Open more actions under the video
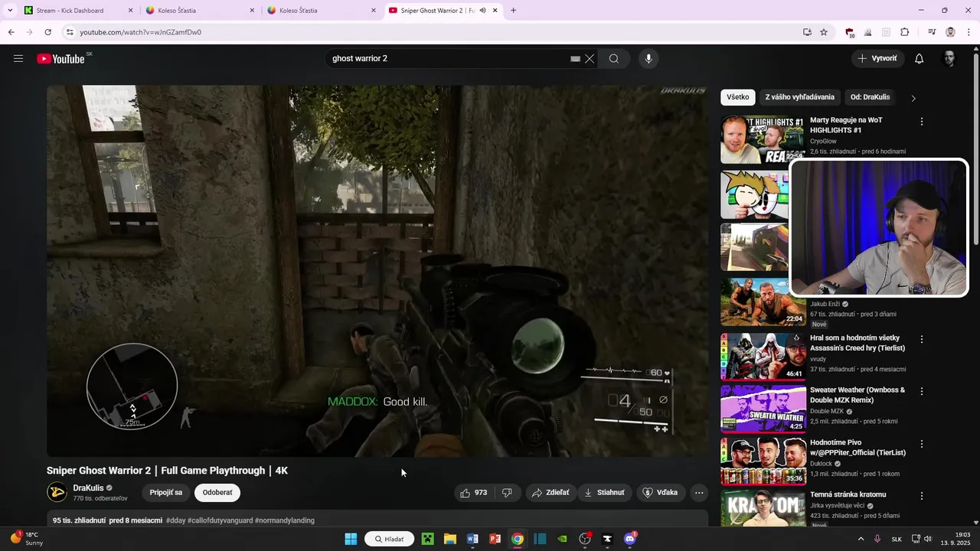 pos(699,493)
